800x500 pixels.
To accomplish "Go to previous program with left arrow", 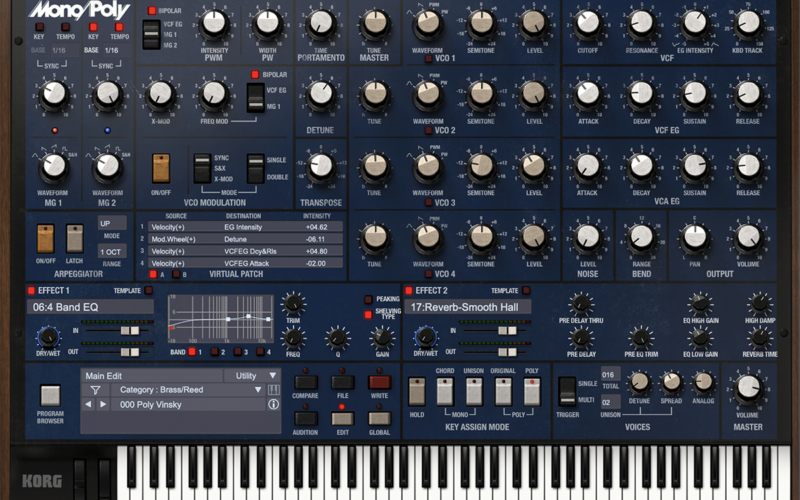I will coord(88,404).
